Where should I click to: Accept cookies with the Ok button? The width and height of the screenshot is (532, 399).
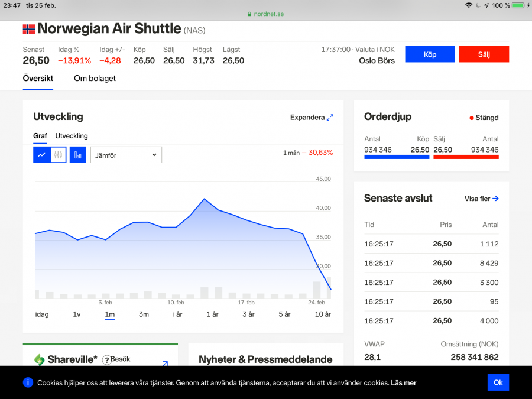(x=498, y=382)
